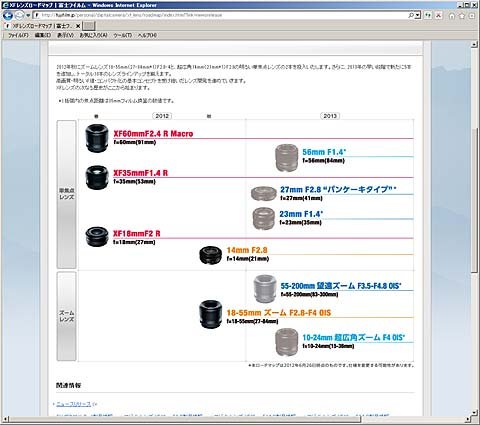Open the ツール(T) menu
The image size is (480, 425).
122,35
